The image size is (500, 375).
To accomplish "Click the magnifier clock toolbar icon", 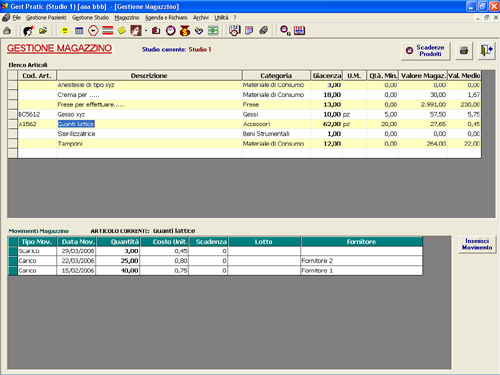I will point(285,31).
